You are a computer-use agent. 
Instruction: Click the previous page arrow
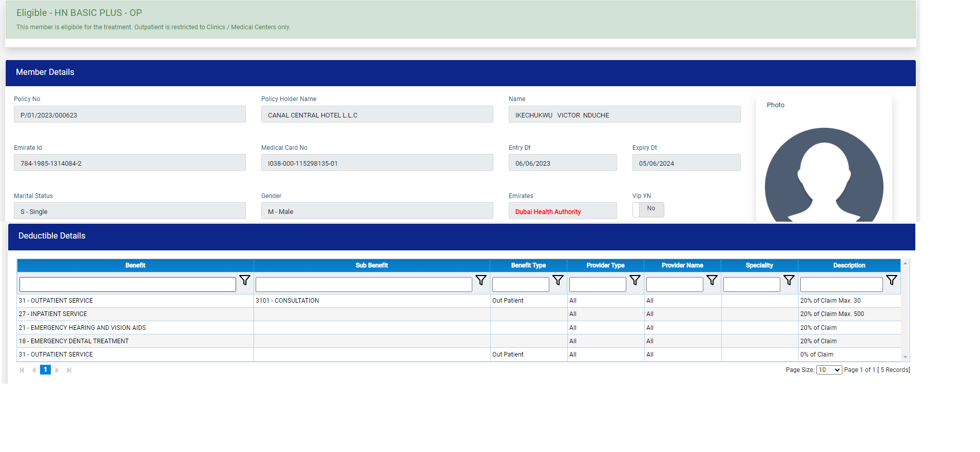34,370
